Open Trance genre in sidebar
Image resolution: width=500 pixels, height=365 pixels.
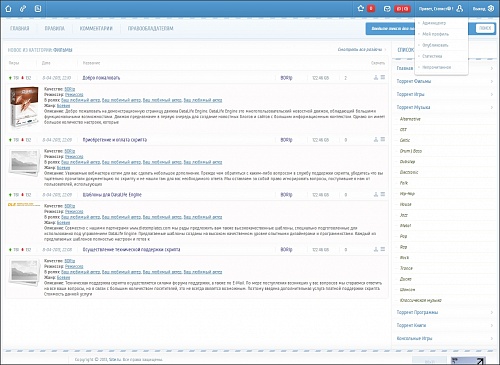click(x=406, y=268)
